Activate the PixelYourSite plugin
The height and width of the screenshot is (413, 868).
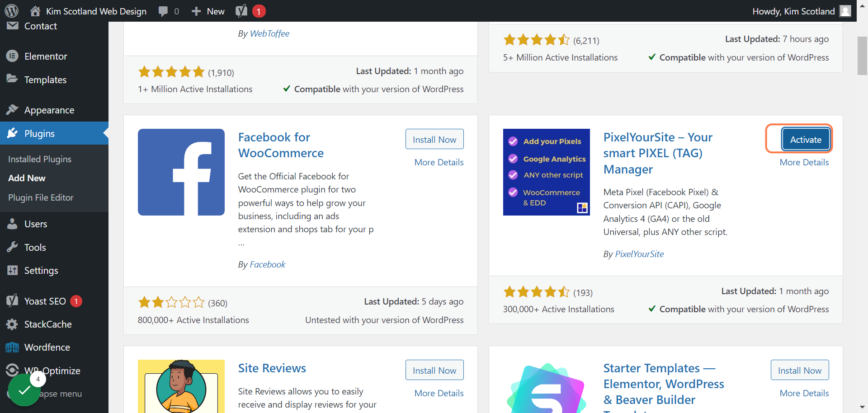click(806, 139)
